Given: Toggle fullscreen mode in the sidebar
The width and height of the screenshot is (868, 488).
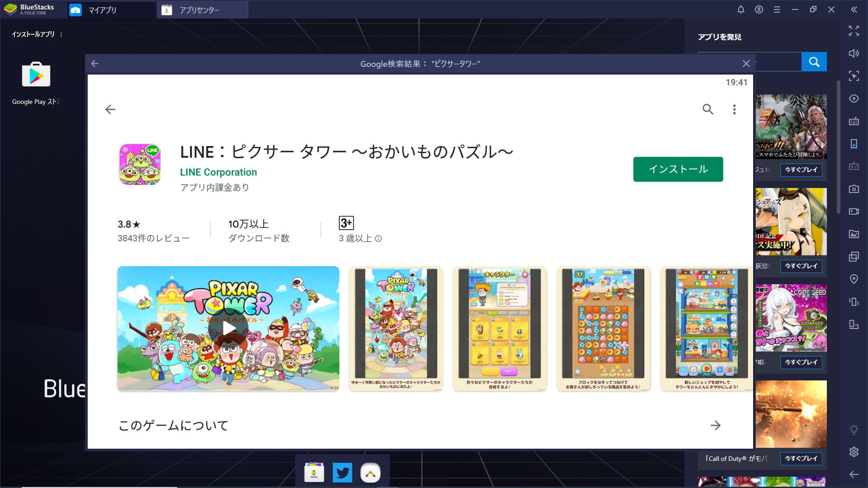Looking at the screenshot, I should point(854,31).
